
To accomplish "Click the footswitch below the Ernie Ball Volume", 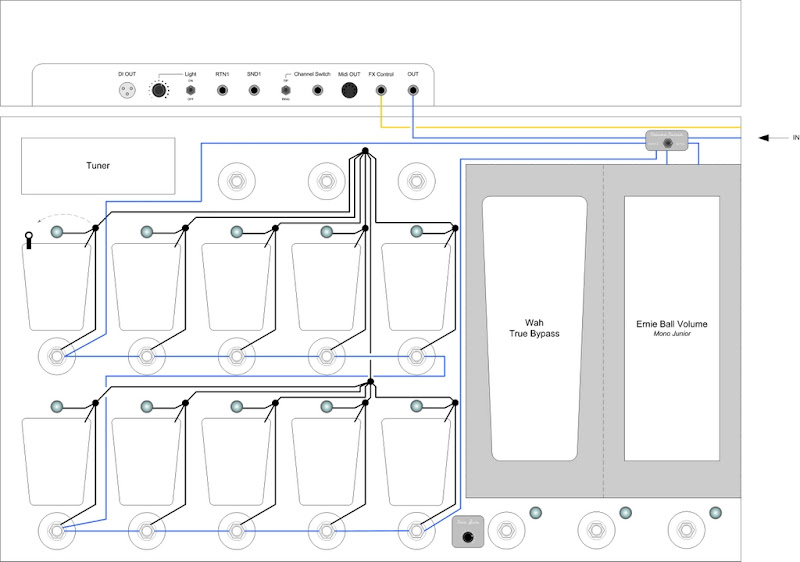I will coord(686,530).
